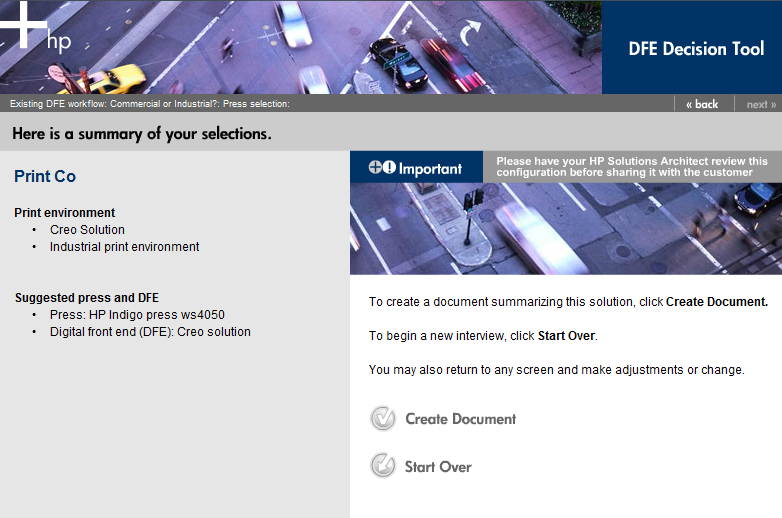Go back using the « back button
The width and height of the screenshot is (782, 518).
pyautogui.click(x=702, y=104)
